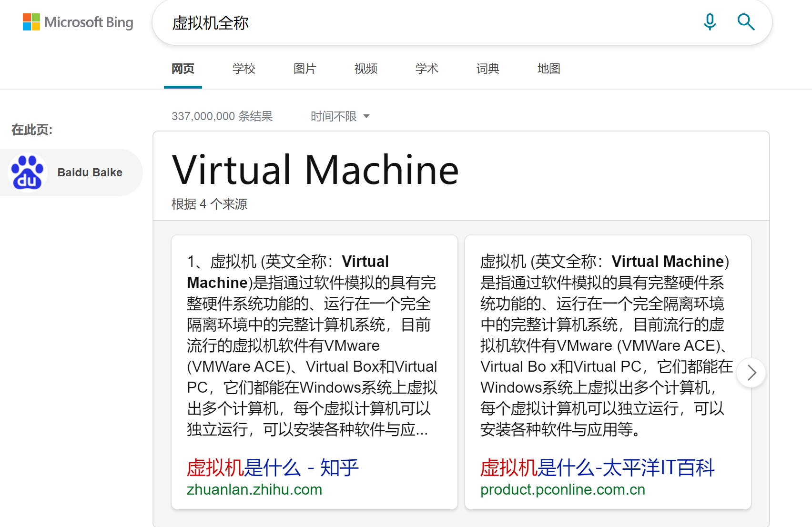Select the 网页 tab

pyautogui.click(x=183, y=69)
